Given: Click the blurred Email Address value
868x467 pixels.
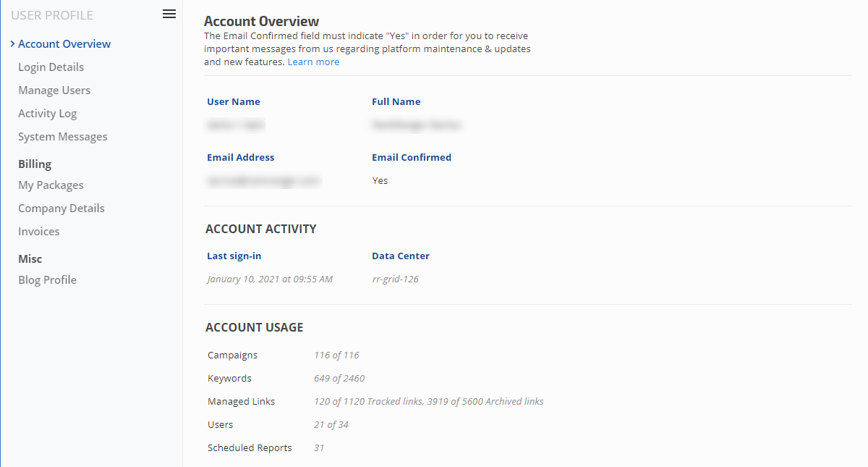Looking at the screenshot, I should [x=263, y=180].
